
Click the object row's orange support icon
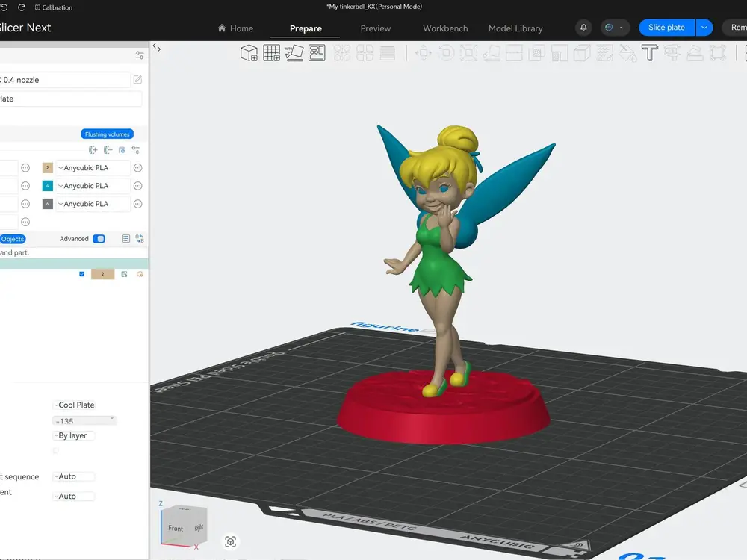(x=140, y=274)
